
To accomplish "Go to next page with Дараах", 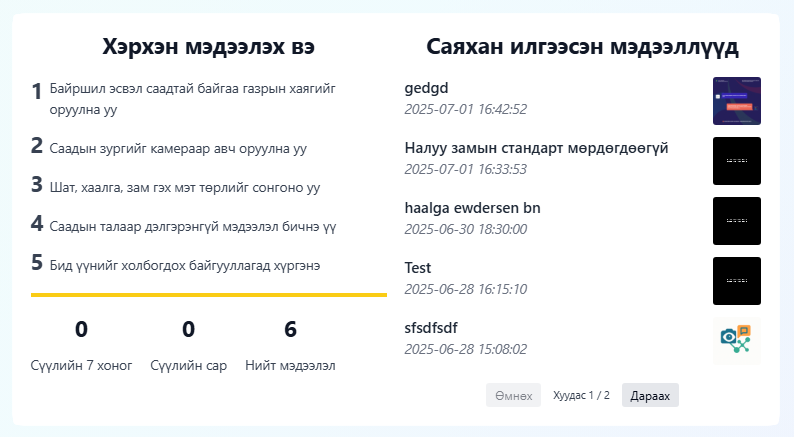I will (x=650, y=395).
